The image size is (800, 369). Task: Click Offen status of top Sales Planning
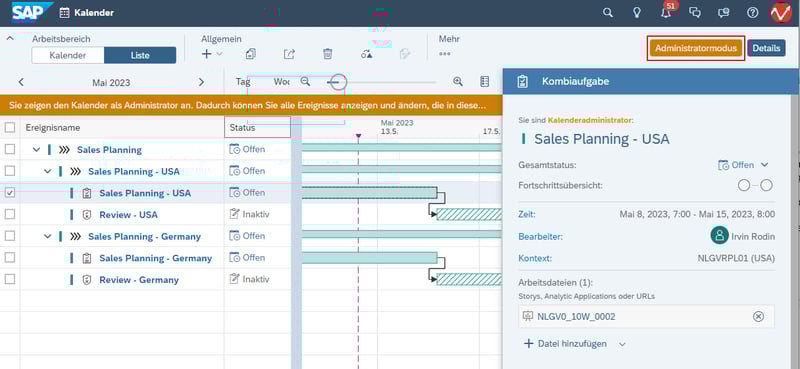point(247,149)
